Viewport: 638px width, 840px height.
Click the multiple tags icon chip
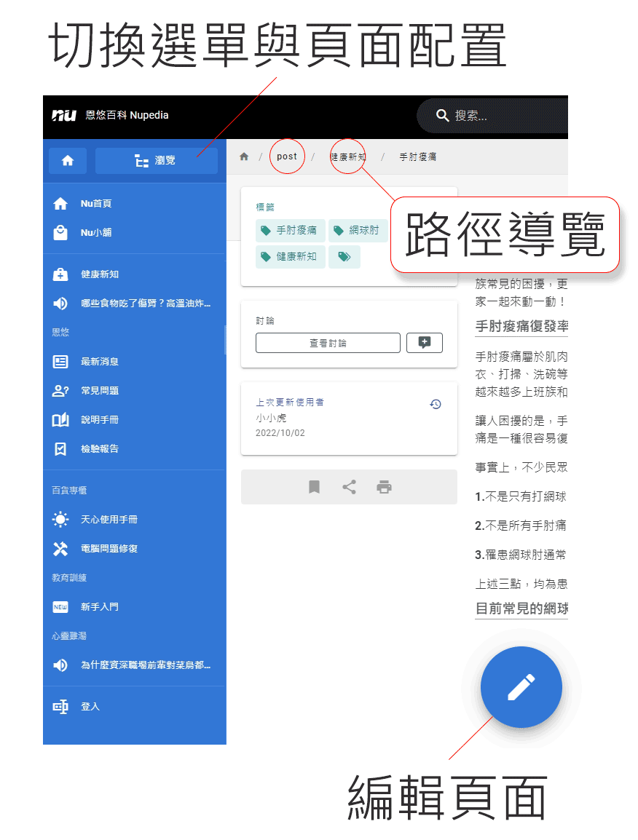pyautogui.click(x=344, y=256)
